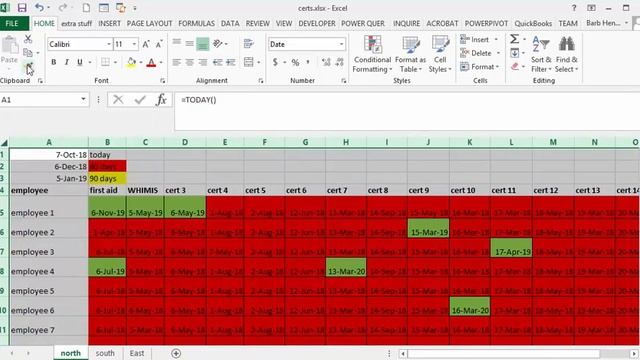Click Increase Font Size icon
This screenshot has width=640, height=360.
pos(146,44)
